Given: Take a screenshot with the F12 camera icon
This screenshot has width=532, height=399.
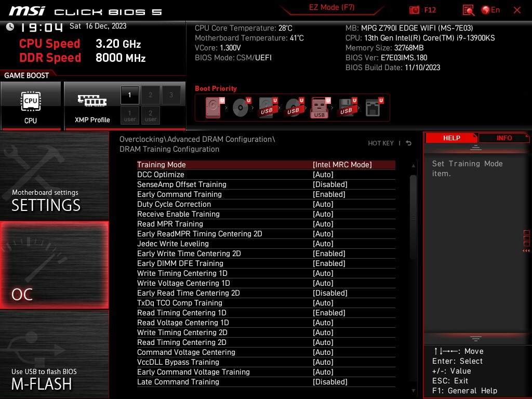Looking at the screenshot, I should pyautogui.click(x=414, y=10).
